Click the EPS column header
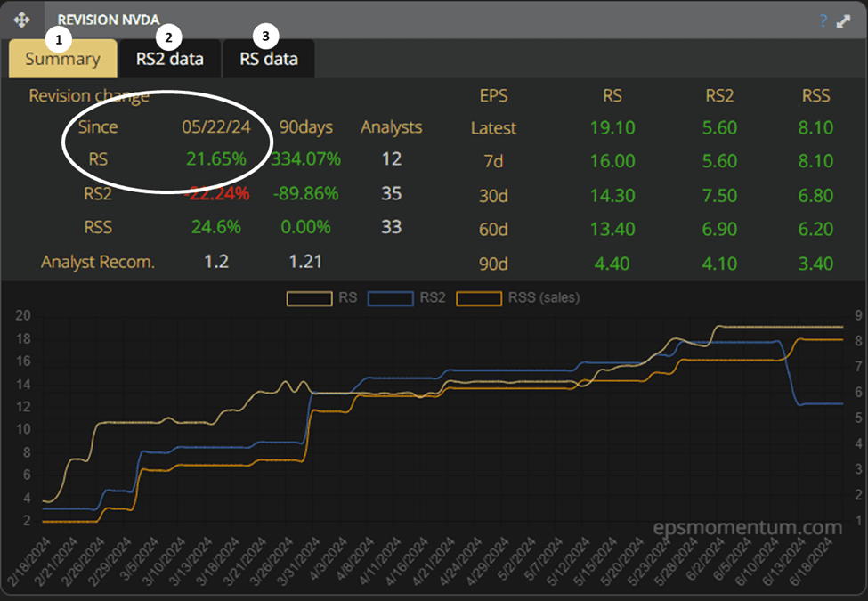 point(494,96)
